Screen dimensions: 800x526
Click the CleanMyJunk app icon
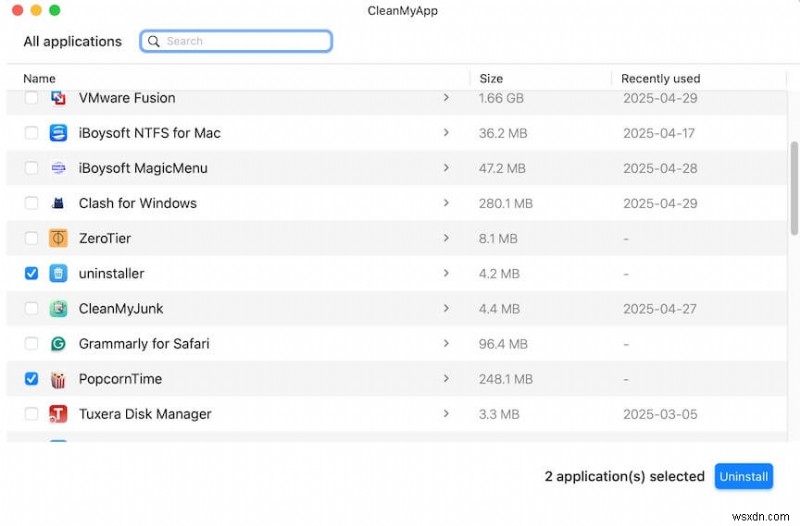pyautogui.click(x=58, y=309)
